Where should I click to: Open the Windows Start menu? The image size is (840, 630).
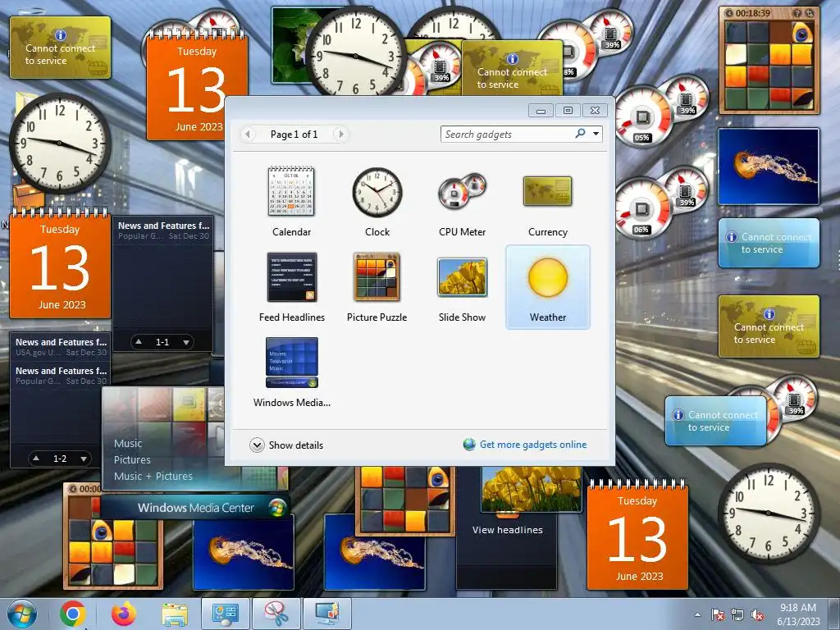(22, 614)
